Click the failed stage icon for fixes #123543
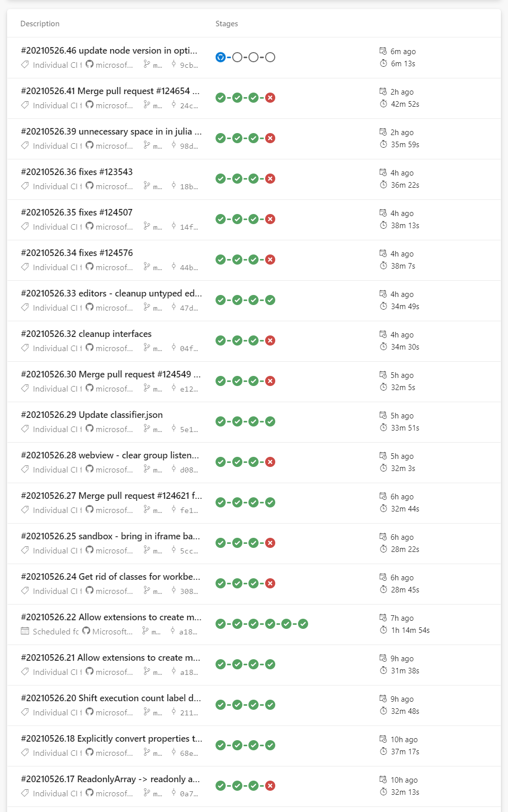This screenshot has width=508, height=812. click(x=270, y=179)
